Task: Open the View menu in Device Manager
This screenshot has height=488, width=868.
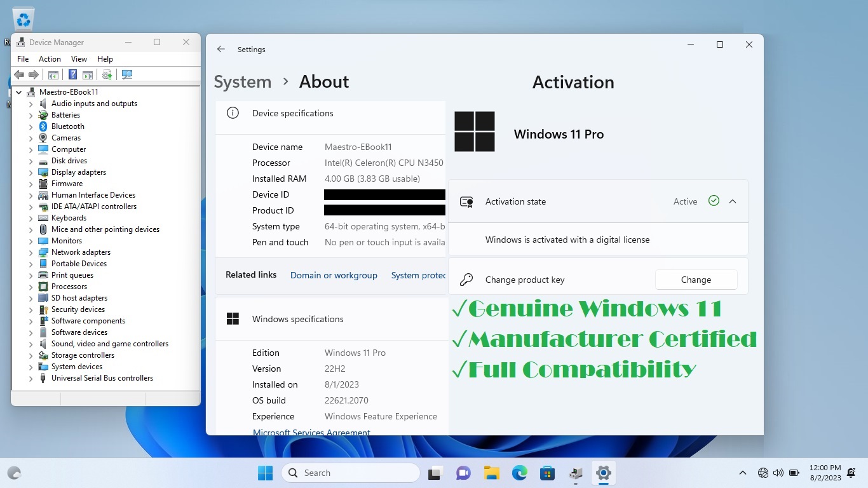Action: (79, 59)
